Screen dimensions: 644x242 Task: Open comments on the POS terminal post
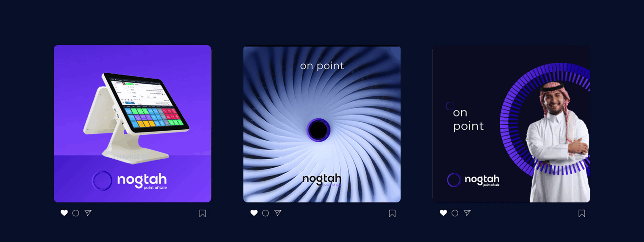click(x=76, y=213)
